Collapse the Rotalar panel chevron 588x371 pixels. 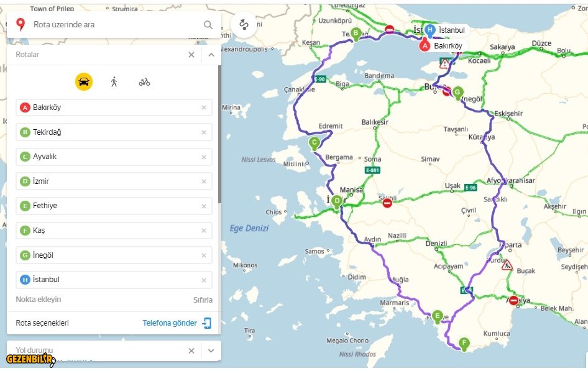pos(211,55)
